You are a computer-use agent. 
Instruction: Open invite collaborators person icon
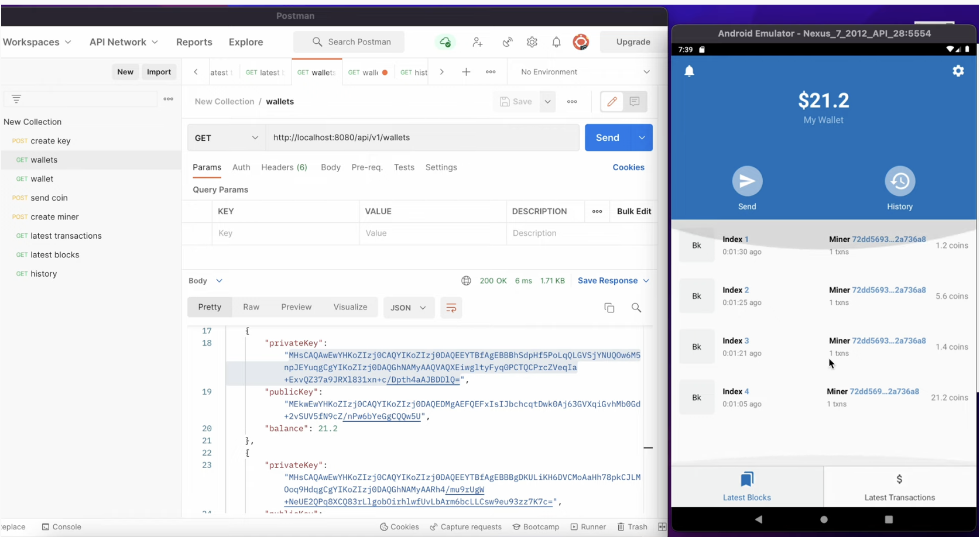coord(478,42)
